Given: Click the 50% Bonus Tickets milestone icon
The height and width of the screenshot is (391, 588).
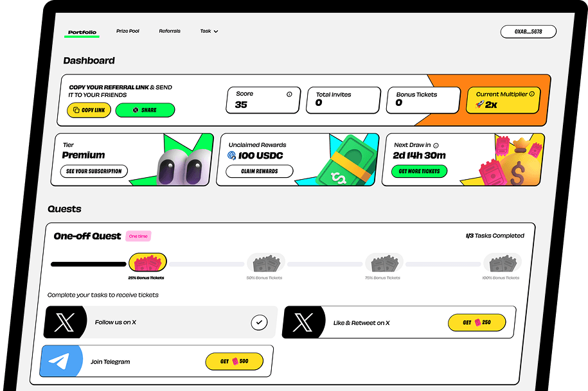Looking at the screenshot, I should coord(266,263).
